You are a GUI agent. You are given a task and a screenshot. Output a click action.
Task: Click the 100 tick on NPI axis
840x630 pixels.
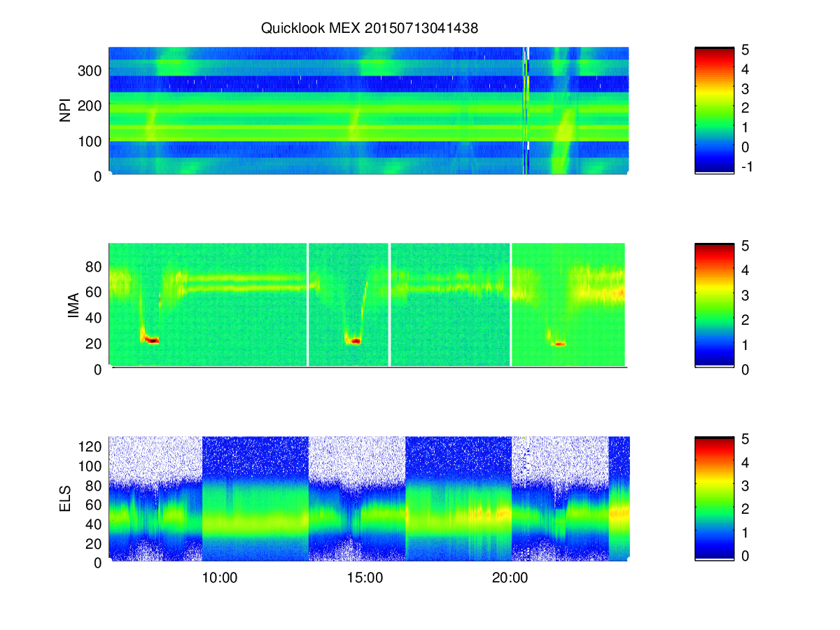click(x=92, y=141)
